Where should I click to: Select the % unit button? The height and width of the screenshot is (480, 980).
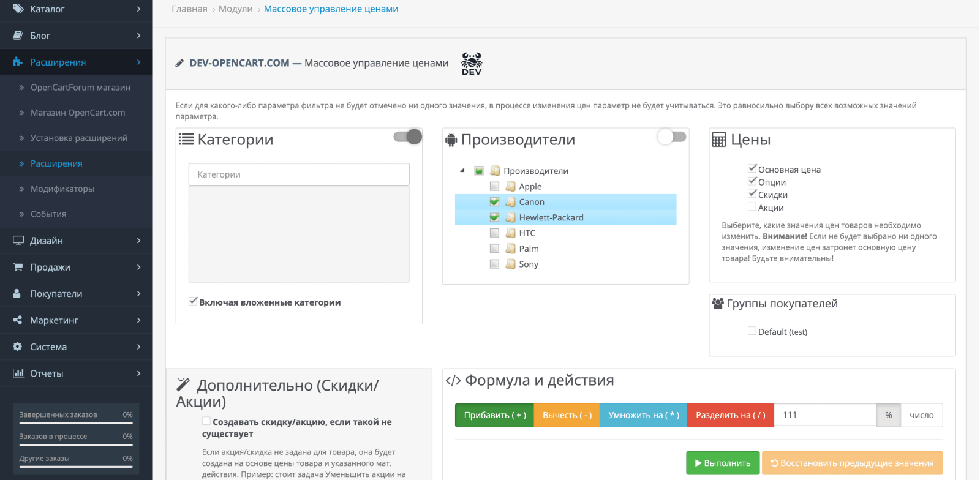click(888, 415)
